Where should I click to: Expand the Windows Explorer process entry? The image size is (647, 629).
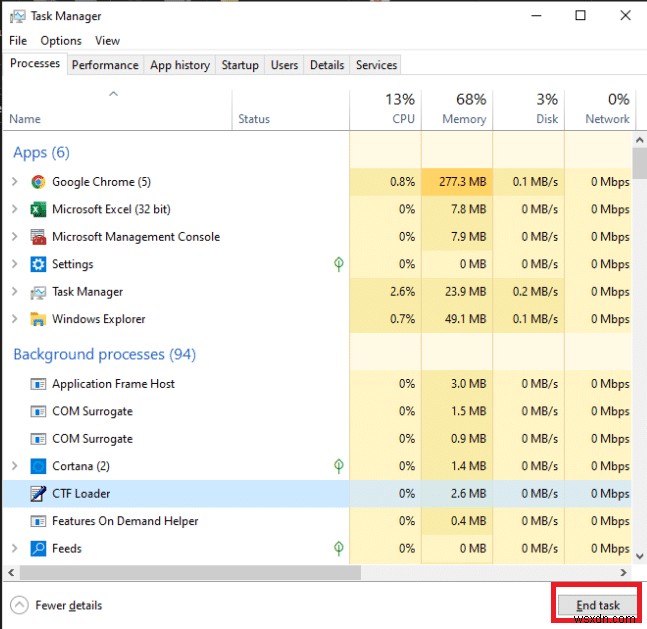tap(14, 320)
